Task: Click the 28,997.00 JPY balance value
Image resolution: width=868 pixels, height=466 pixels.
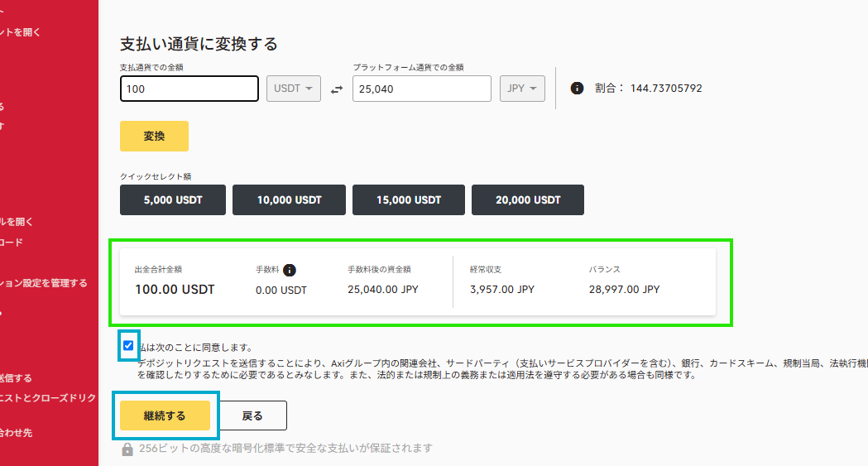Action: 625,290
